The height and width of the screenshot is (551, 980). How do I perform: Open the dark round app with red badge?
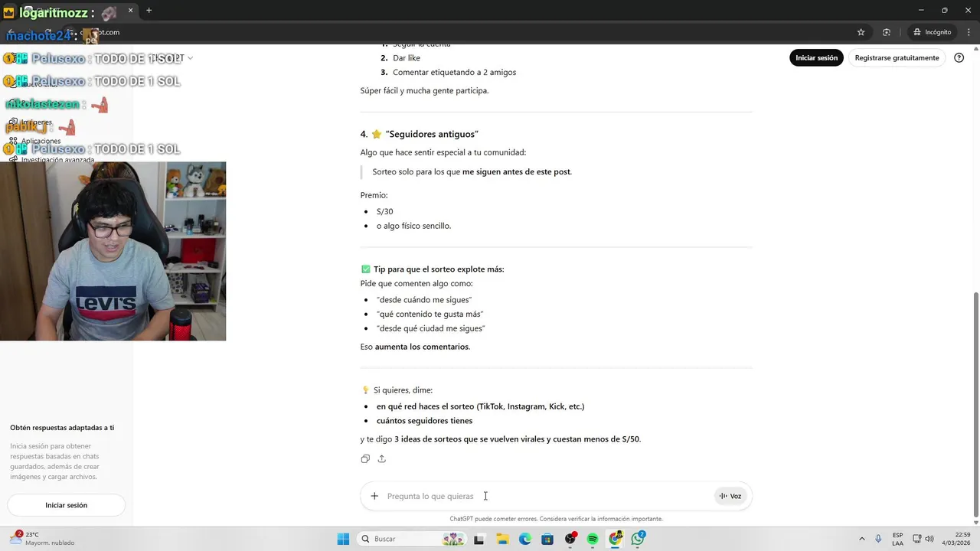[x=570, y=539]
